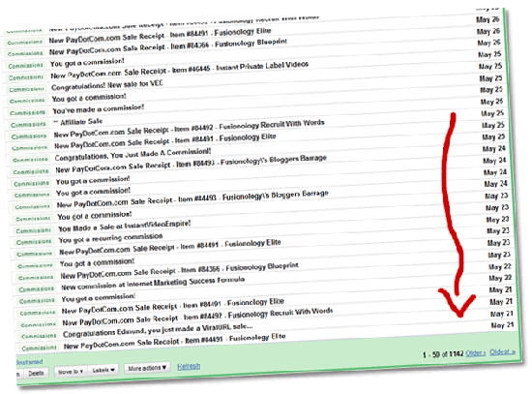
Task: Open May 23 Fusionology Elite sale receipt
Action: 170,247
